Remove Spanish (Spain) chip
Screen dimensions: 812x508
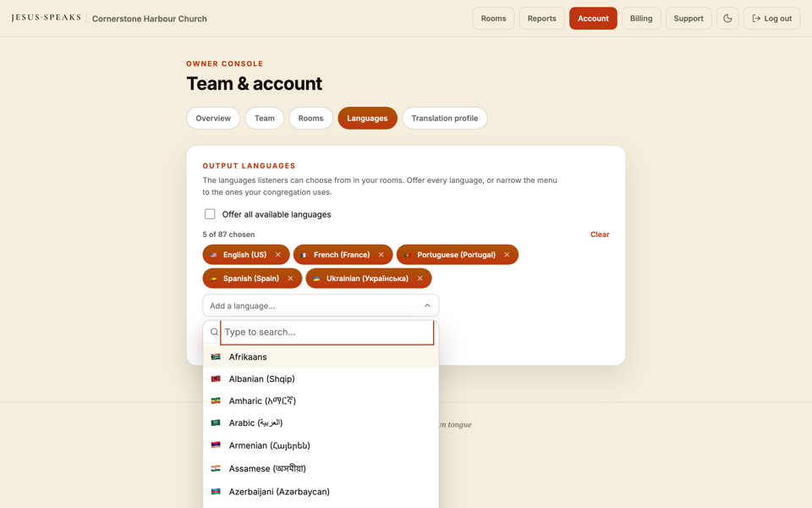coord(290,279)
